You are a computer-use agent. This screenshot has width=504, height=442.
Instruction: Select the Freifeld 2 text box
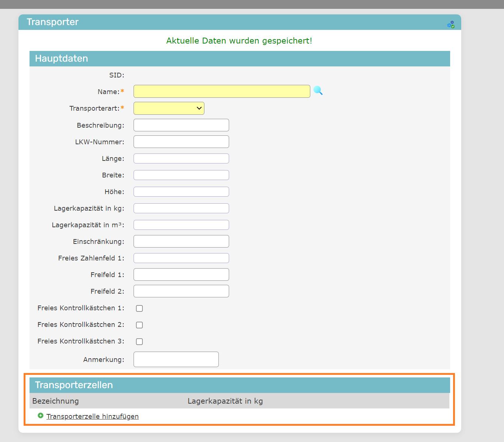(181, 291)
